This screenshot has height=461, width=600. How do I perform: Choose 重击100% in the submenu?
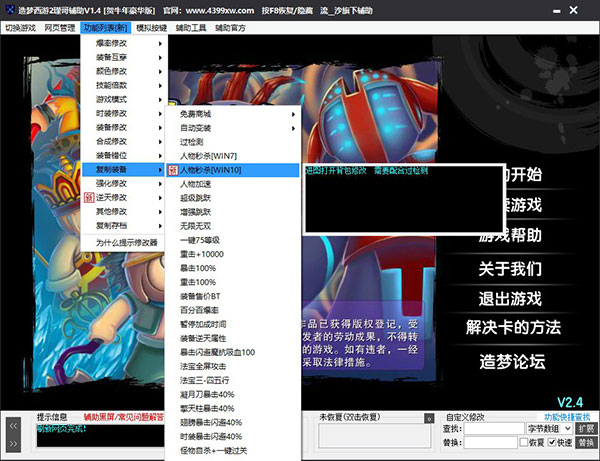(233, 282)
